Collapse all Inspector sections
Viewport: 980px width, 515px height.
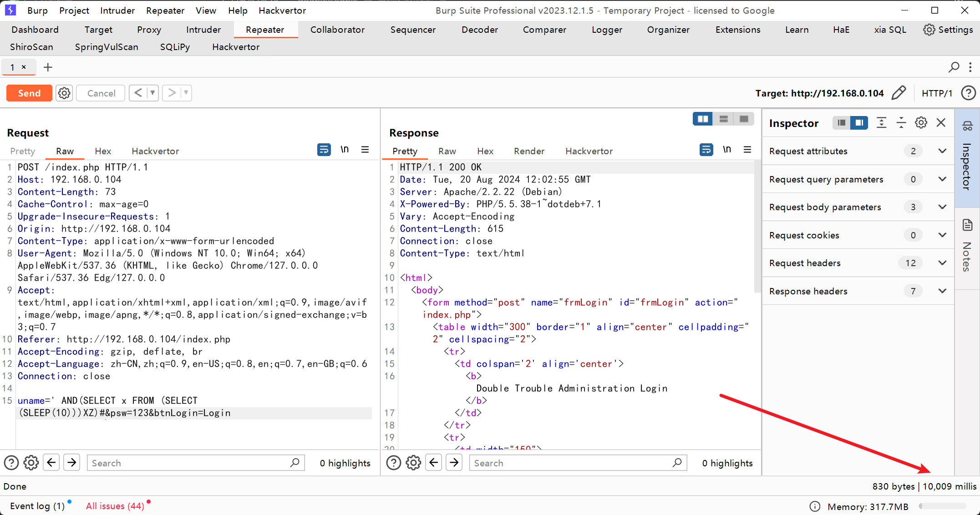point(901,123)
